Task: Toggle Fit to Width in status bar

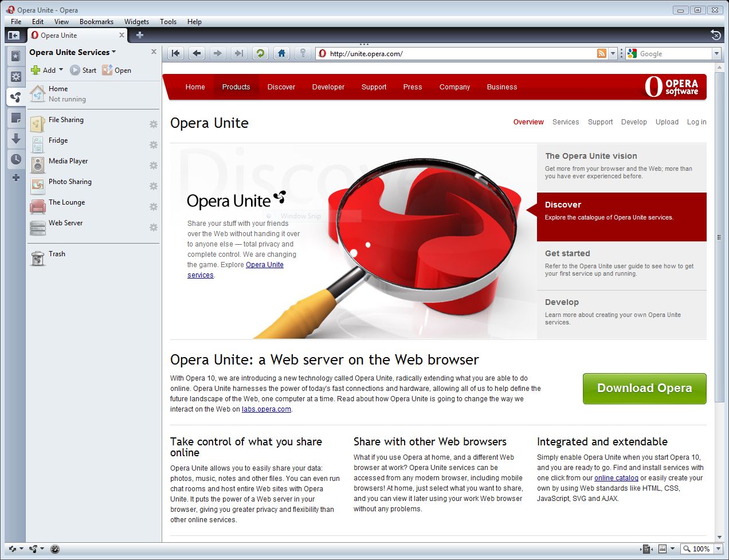Action: click(x=662, y=549)
